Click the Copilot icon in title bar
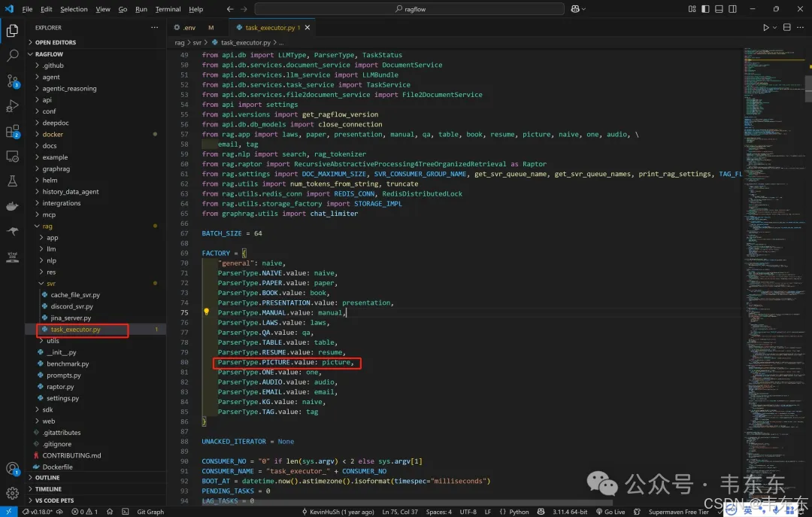The width and height of the screenshot is (812, 517). point(575,9)
